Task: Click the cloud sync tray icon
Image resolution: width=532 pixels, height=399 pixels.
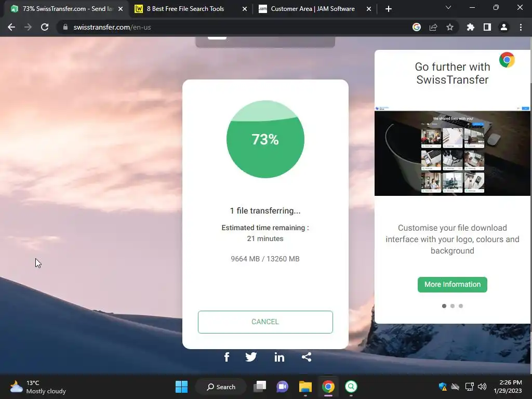Action: (455, 387)
